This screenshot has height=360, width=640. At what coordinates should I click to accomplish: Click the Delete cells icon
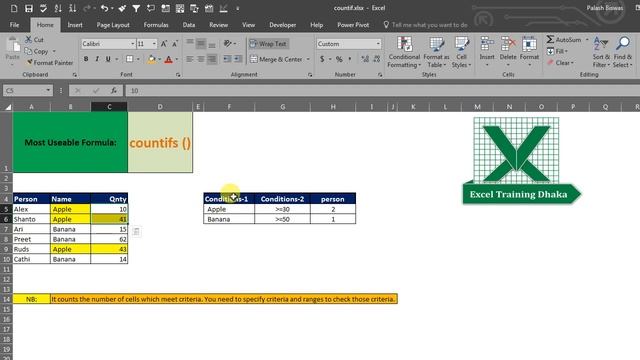tap(508, 44)
